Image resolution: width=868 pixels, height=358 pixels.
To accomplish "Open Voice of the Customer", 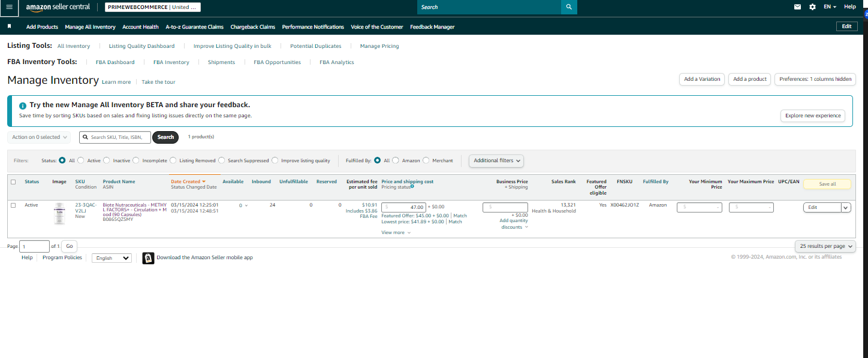I will tap(377, 27).
